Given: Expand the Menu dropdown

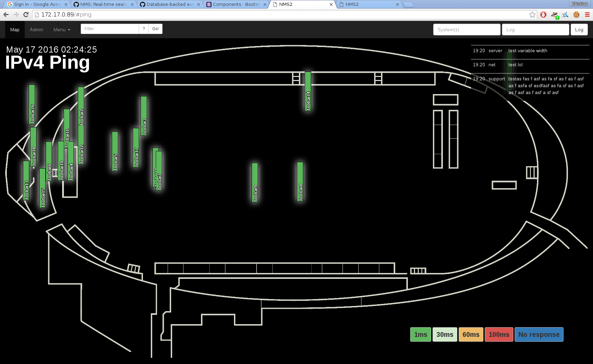Looking at the screenshot, I should (x=62, y=30).
